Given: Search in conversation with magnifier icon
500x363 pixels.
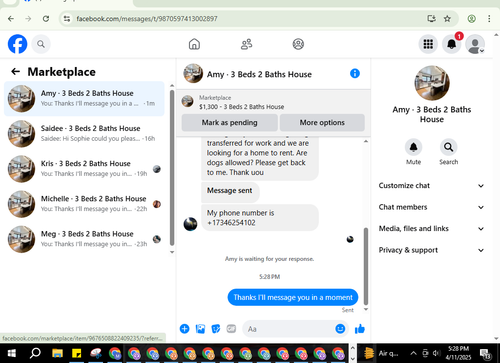Looking at the screenshot, I should (448, 147).
